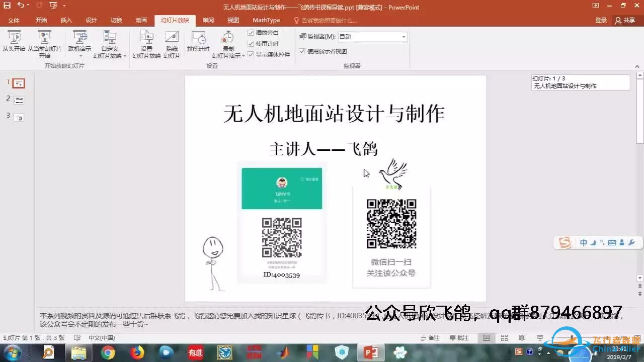Open the 文件 file menu

(x=14, y=20)
